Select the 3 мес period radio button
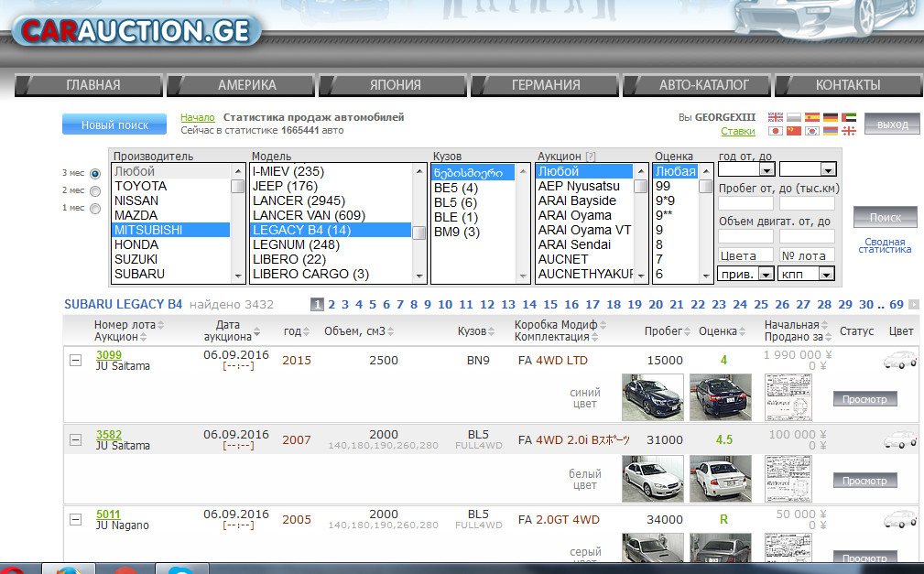Screen dimensions: 924x574 95,173
